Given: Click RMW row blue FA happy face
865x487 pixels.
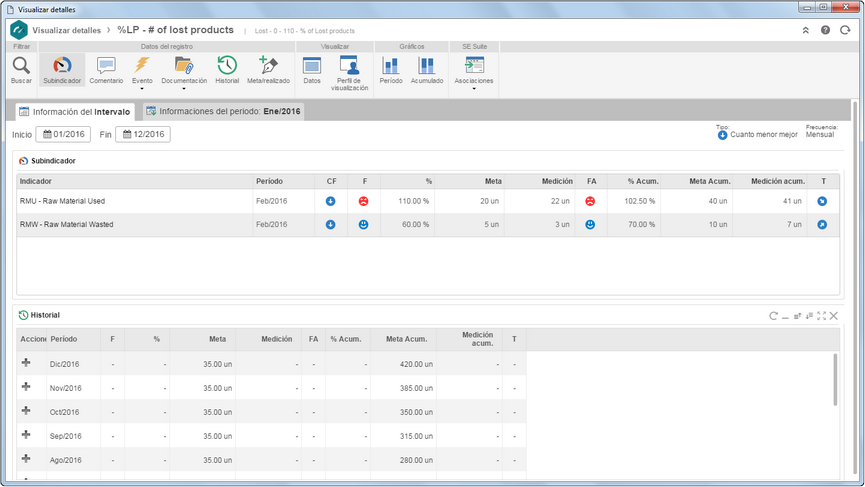Looking at the screenshot, I should tap(590, 224).
